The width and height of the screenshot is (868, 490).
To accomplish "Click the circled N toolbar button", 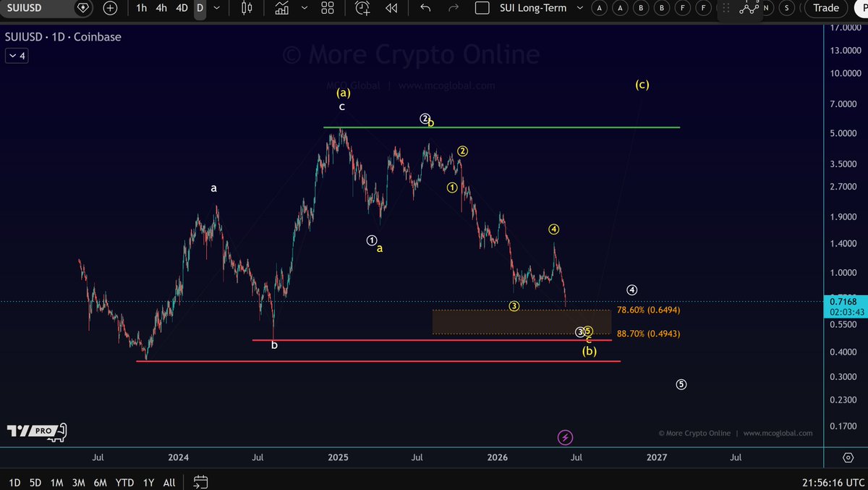I will [766, 8].
